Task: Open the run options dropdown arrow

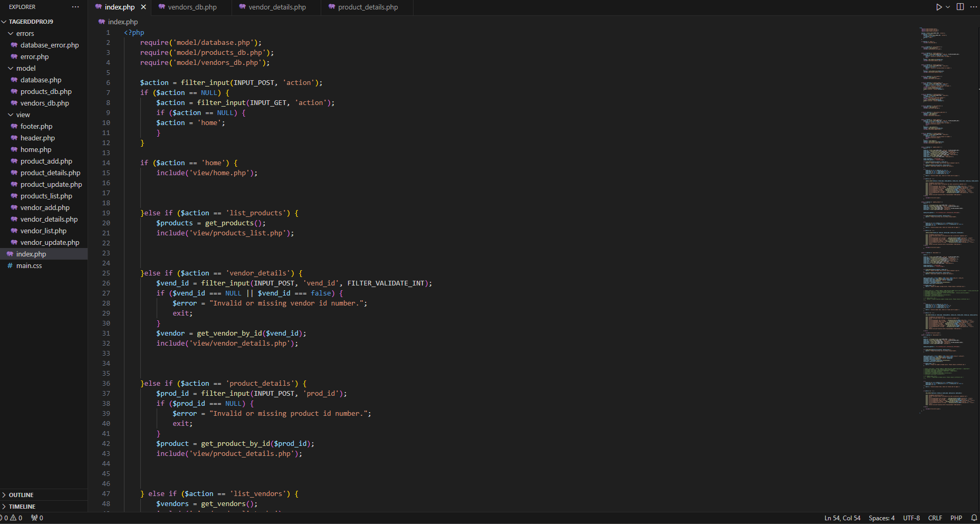Action: (x=948, y=7)
